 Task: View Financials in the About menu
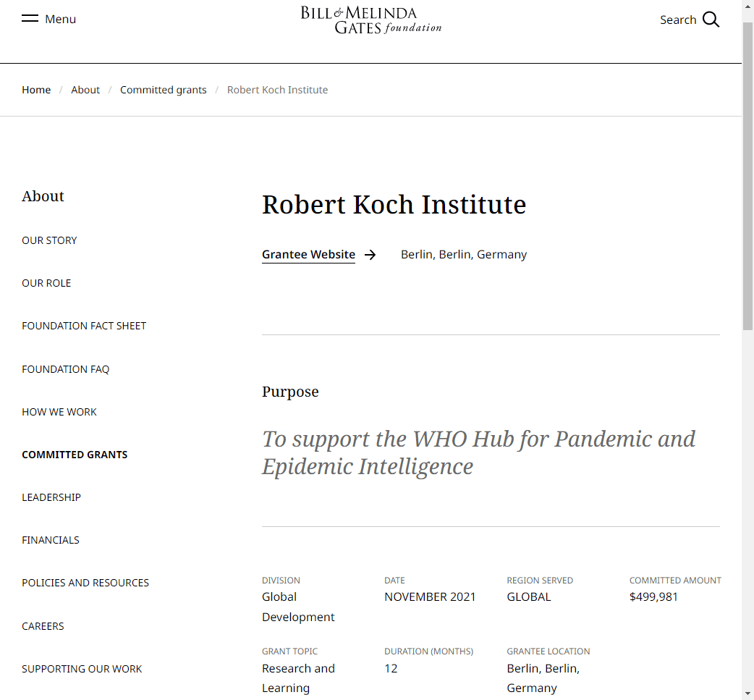click(51, 540)
